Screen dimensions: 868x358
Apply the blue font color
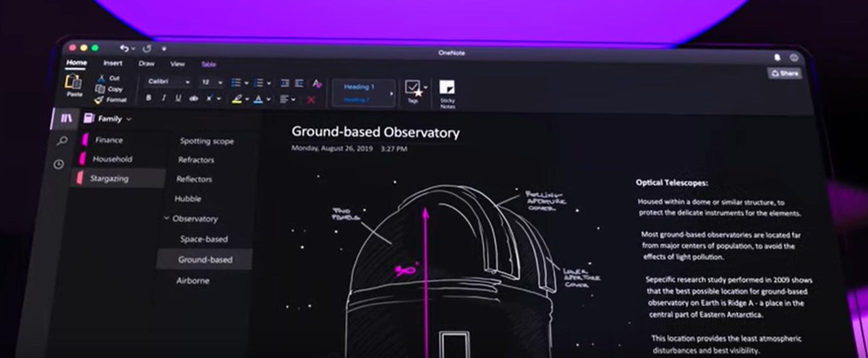point(260,99)
